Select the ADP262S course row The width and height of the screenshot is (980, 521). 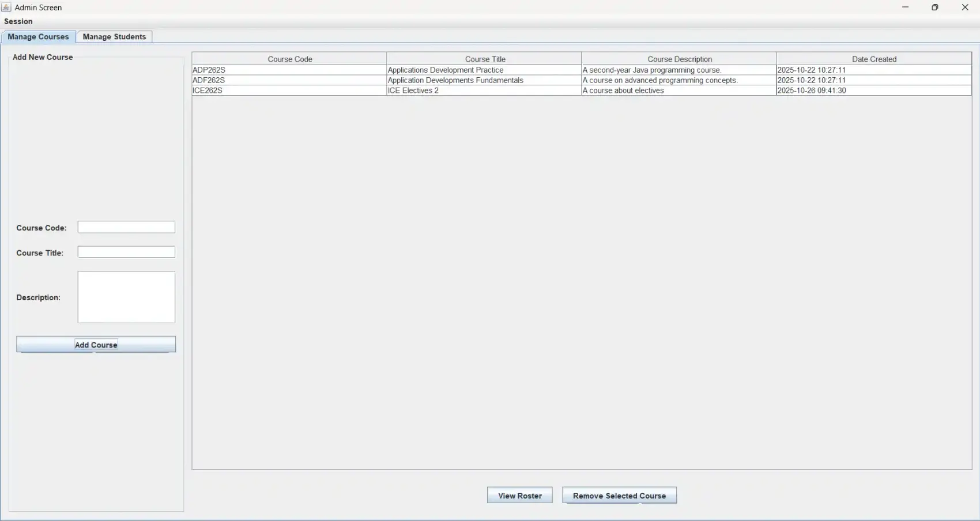pyautogui.click(x=288, y=70)
